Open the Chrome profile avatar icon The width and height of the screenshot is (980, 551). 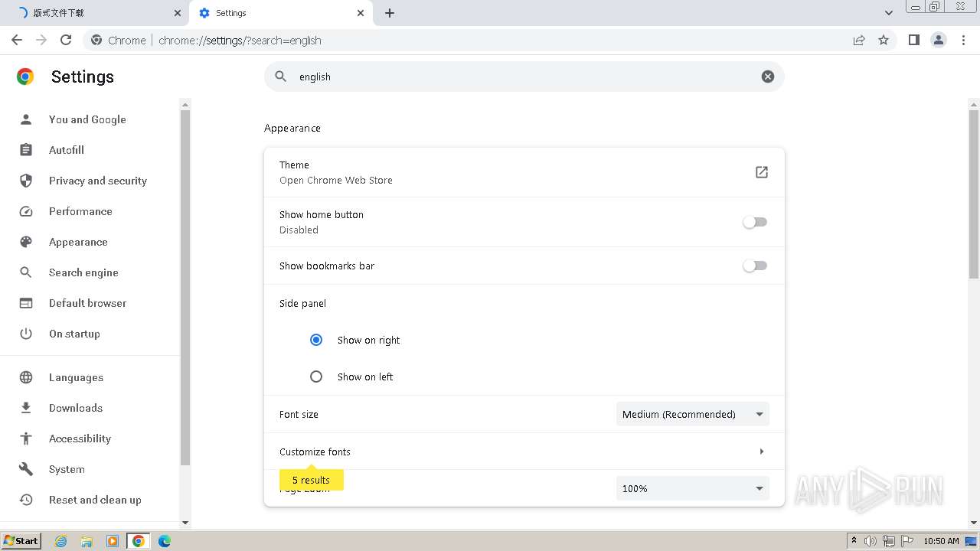coord(938,40)
